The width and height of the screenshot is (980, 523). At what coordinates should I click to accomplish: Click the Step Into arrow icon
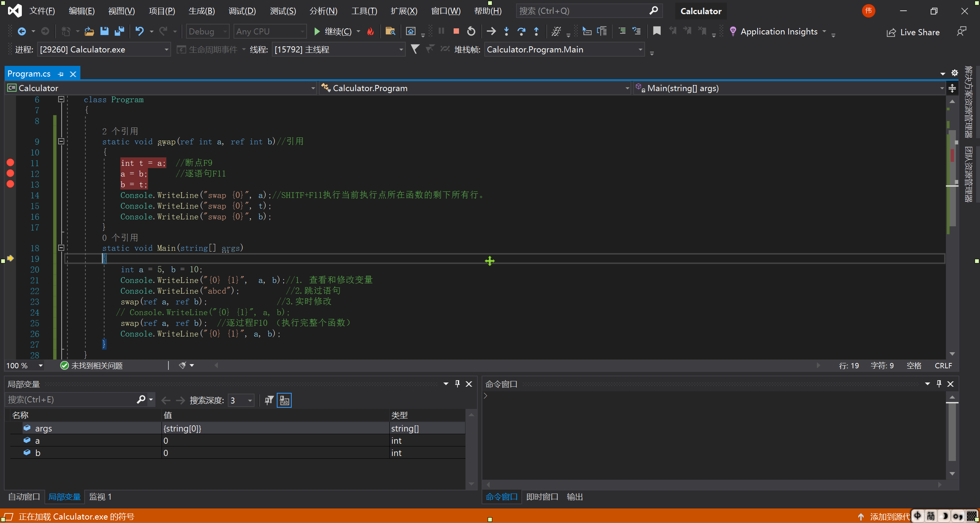click(x=506, y=31)
